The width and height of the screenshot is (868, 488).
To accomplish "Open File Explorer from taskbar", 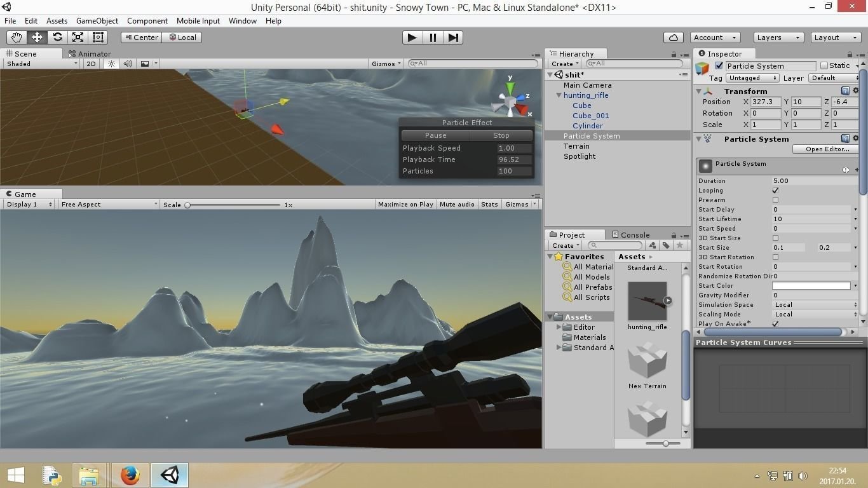I will 89,475.
